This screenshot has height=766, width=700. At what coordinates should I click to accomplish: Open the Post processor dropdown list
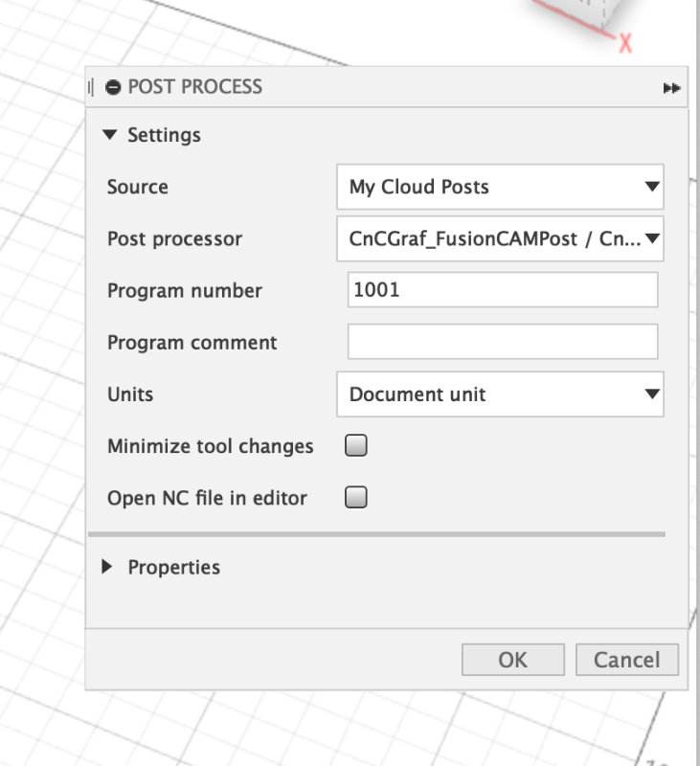click(x=500, y=238)
